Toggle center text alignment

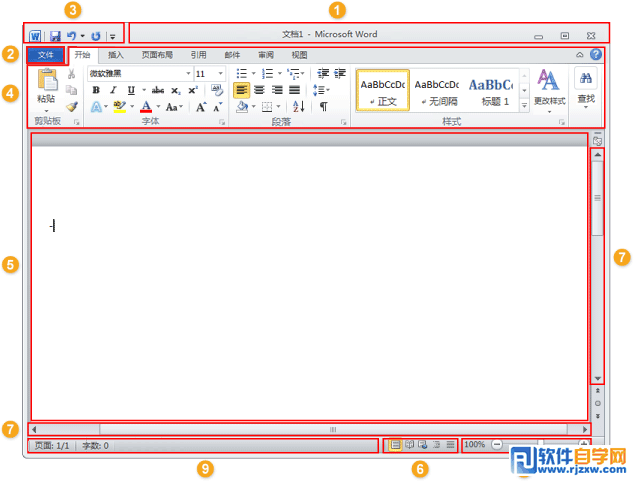pos(259,90)
